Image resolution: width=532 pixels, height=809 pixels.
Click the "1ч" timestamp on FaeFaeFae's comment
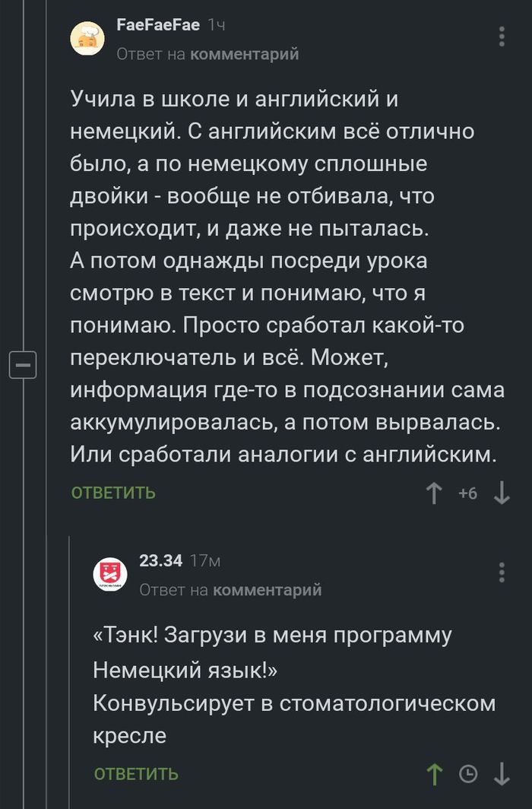tap(217, 25)
